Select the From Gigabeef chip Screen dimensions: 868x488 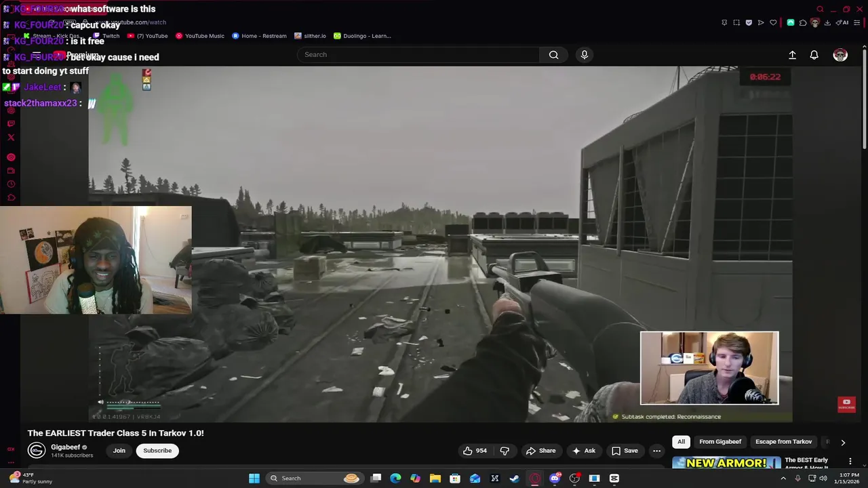click(720, 442)
